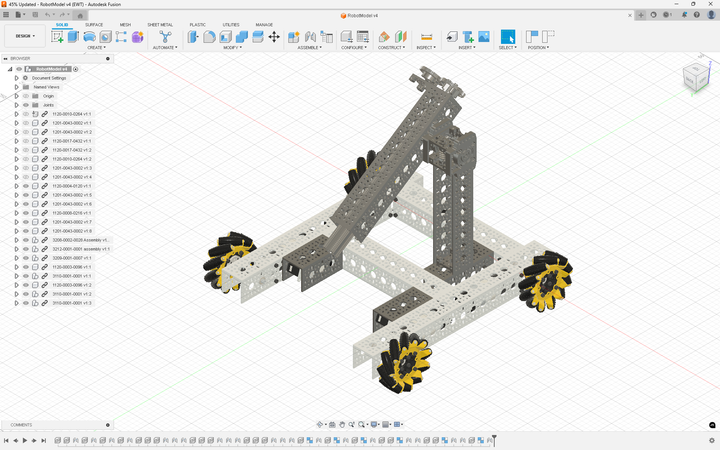Toggle visibility eye for Joints folder
Screen dimensions: 720x450
pyautogui.click(x=25, y=105)
